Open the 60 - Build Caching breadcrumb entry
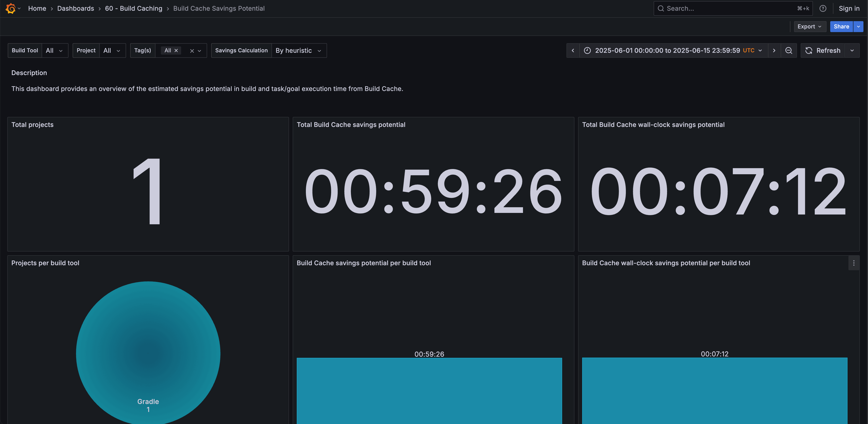 click(133, 8)
